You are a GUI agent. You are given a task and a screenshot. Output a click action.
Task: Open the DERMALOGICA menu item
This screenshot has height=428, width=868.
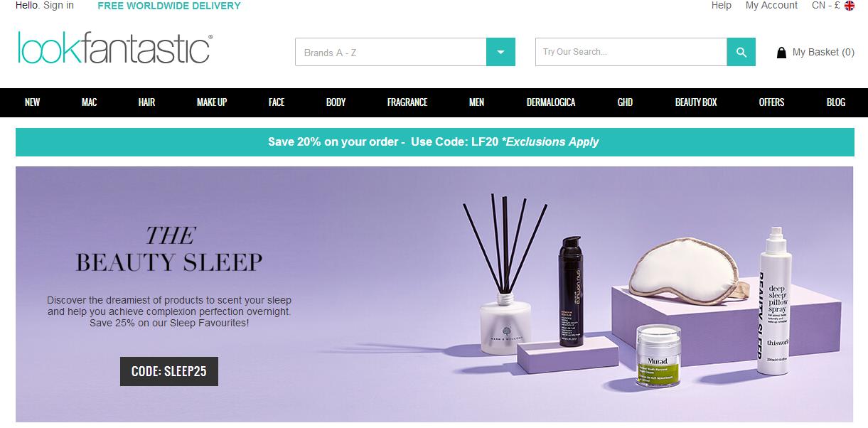tap(551, 102)
